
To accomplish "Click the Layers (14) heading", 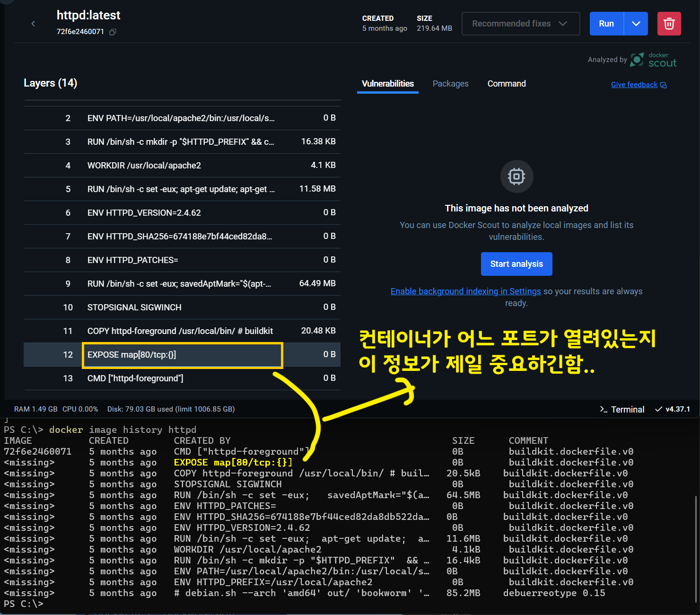I will [x=50, y=83].
